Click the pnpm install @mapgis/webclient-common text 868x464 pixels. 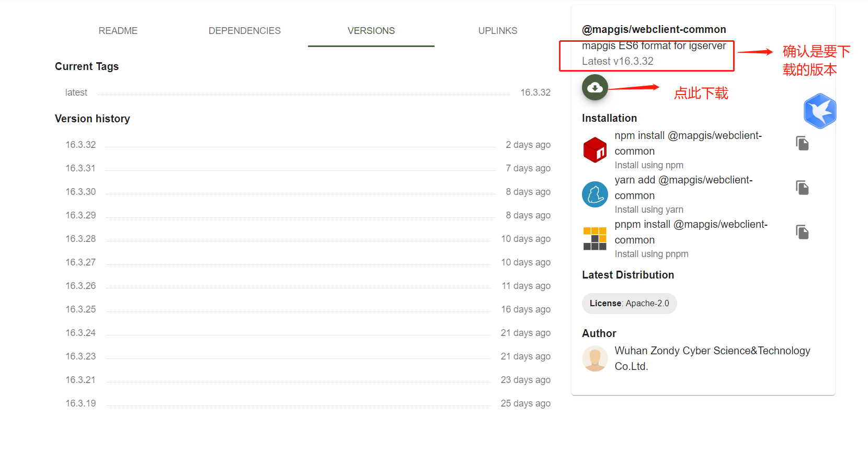pos(691,232)
